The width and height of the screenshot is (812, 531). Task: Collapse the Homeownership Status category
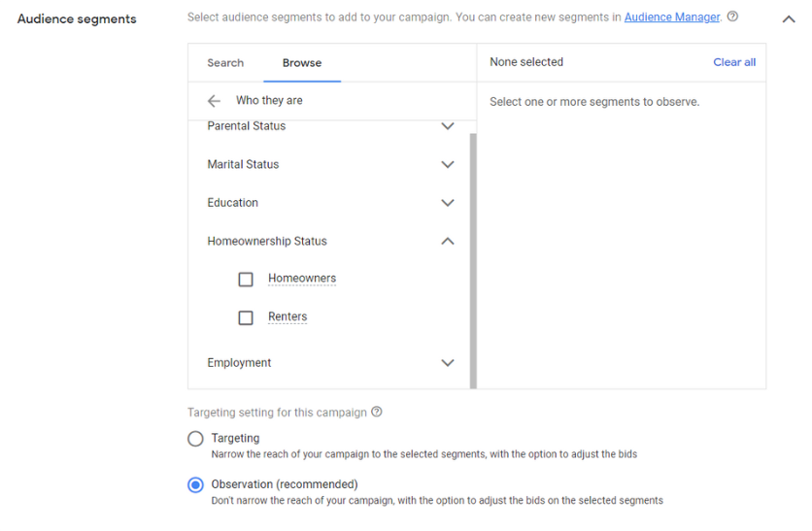point(447,242)
